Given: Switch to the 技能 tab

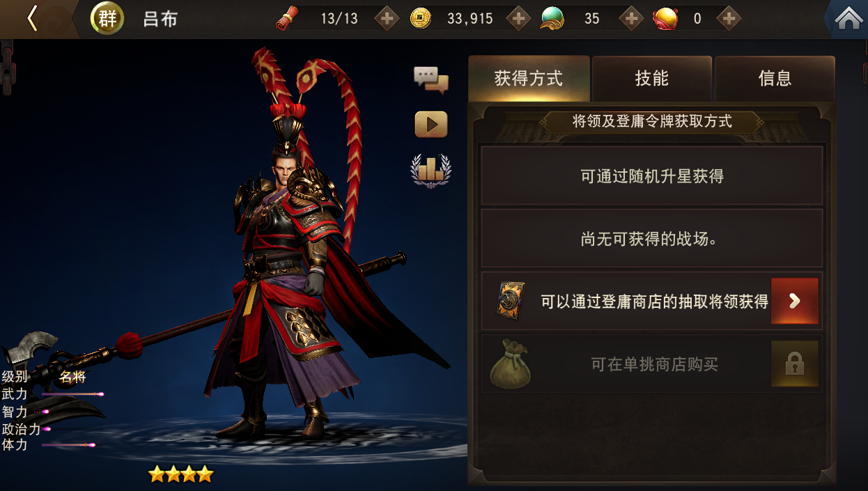Looking at the screenshot, I should tap(652, 79).
